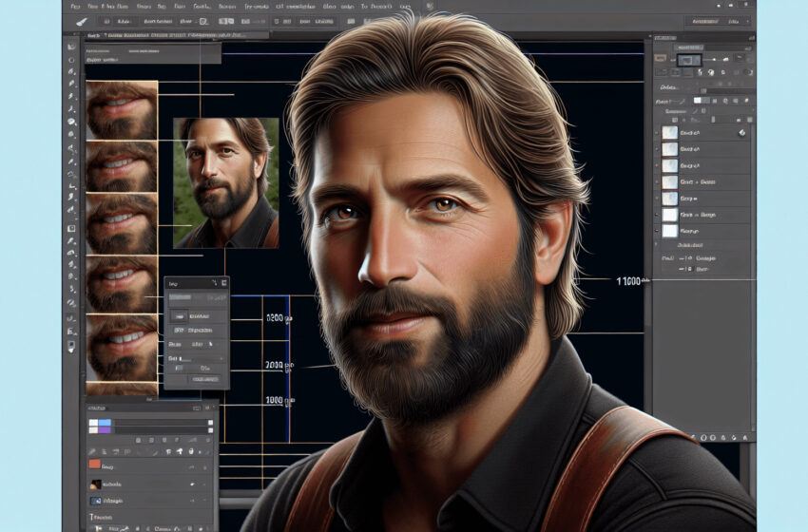
Task: Switch to the open document tab above the canvas
Action: point(177,35)
